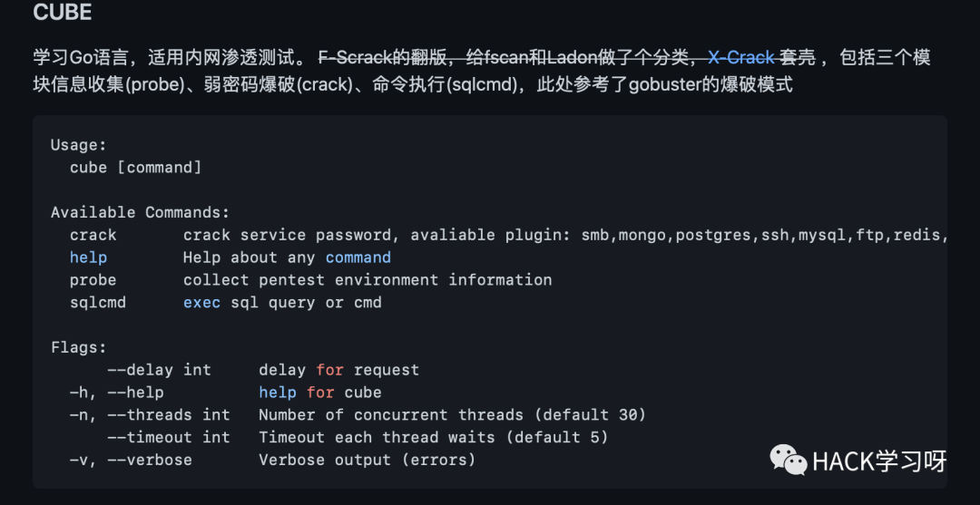
Task: Click the probe command name
Action: coord(93,280)
